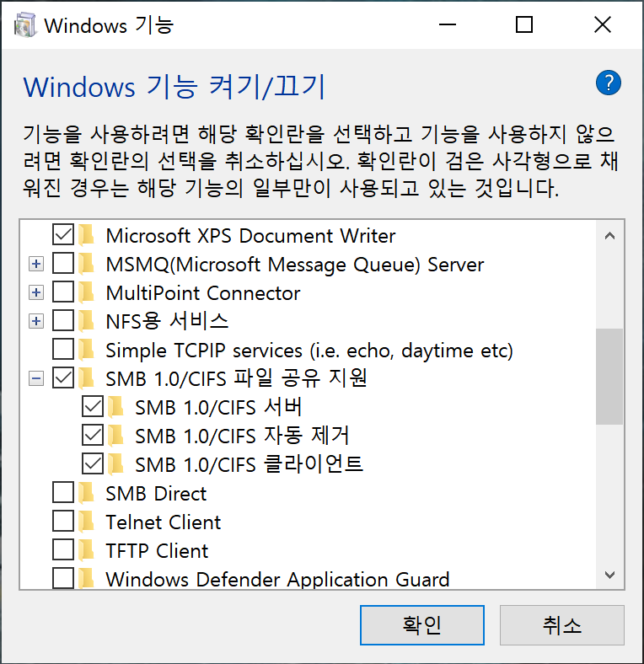
Task: Close the Windows 기능 dialog
Action: pyautogui.click(x=603, y=24)
